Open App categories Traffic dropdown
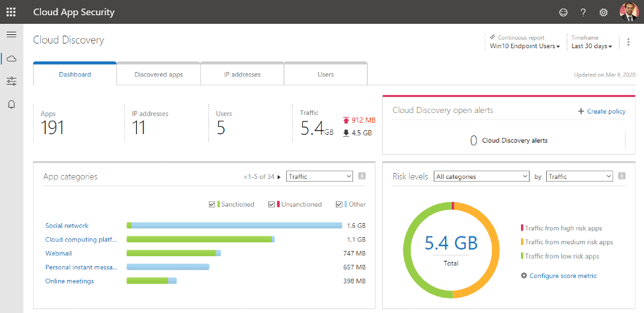644x313 pixels. pos(319,176)
